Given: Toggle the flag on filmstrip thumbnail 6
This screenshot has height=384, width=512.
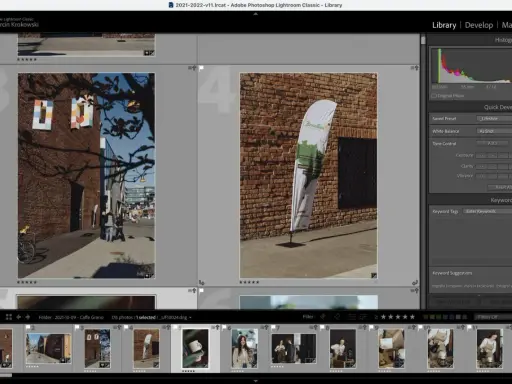Looking at the screenshot, I should 224,327.
